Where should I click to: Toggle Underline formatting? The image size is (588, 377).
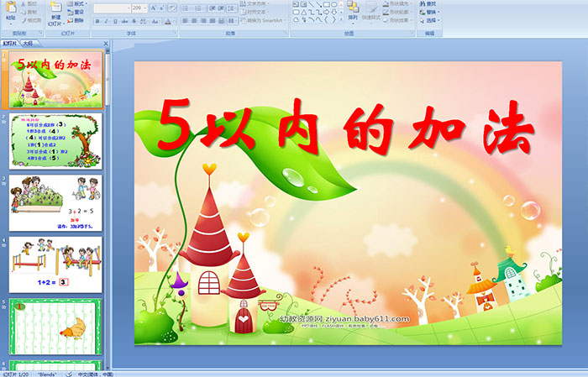pos(115,21)
